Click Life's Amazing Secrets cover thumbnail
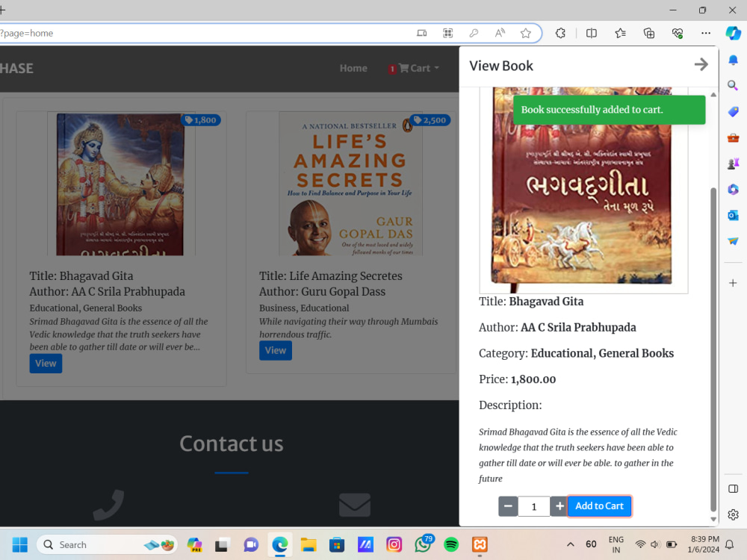The width and height of the screenshot is (747, 560). point(350,184)
